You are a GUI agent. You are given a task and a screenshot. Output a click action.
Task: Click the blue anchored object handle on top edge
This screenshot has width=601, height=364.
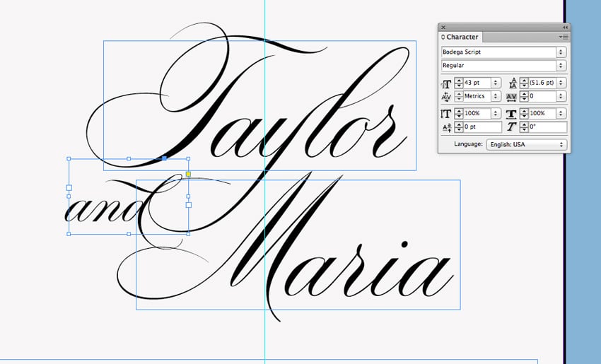pos(165,158)
